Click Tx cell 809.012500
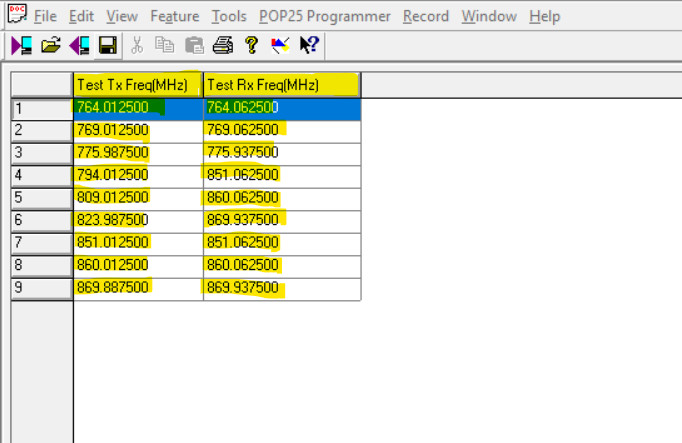 (x=138, y=200)
